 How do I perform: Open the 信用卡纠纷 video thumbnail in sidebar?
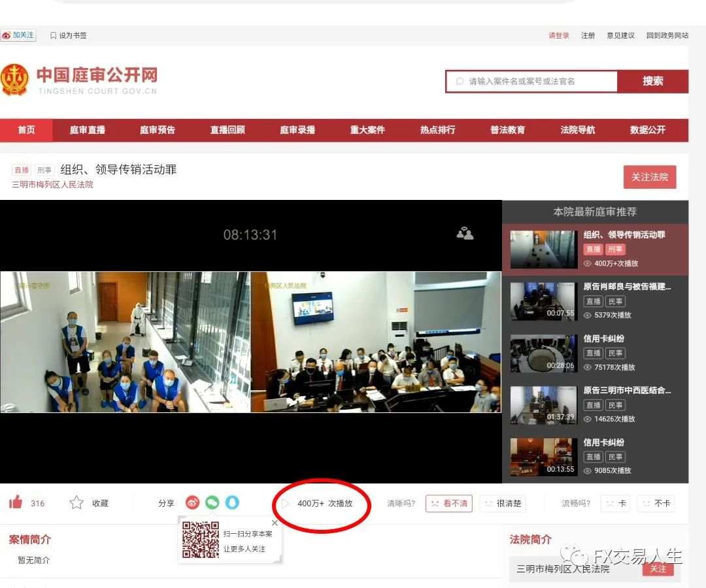coord(543,353)
